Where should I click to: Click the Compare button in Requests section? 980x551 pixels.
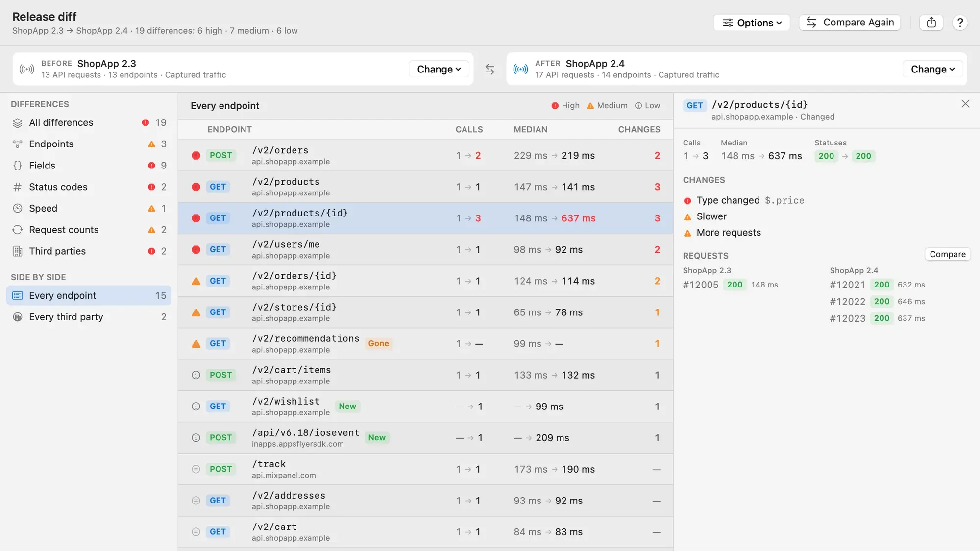pyautogui.click(x=948, y=254)
